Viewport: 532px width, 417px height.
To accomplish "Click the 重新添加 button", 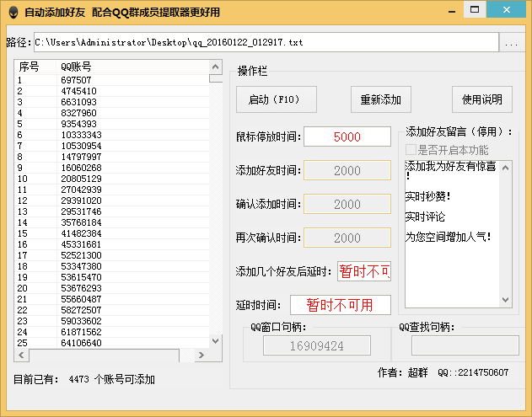I will 380,99.
